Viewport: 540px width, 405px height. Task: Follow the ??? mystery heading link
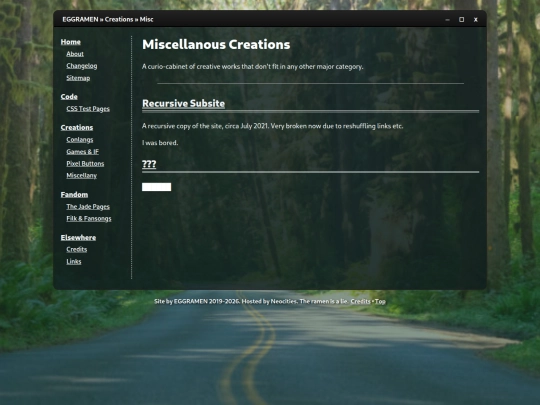coord(149,164)
